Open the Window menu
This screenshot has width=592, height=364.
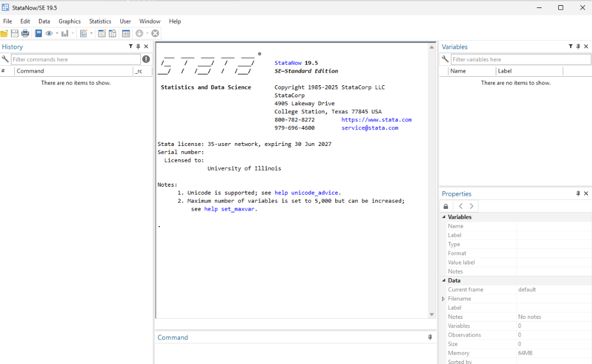[x=150, y=22]
